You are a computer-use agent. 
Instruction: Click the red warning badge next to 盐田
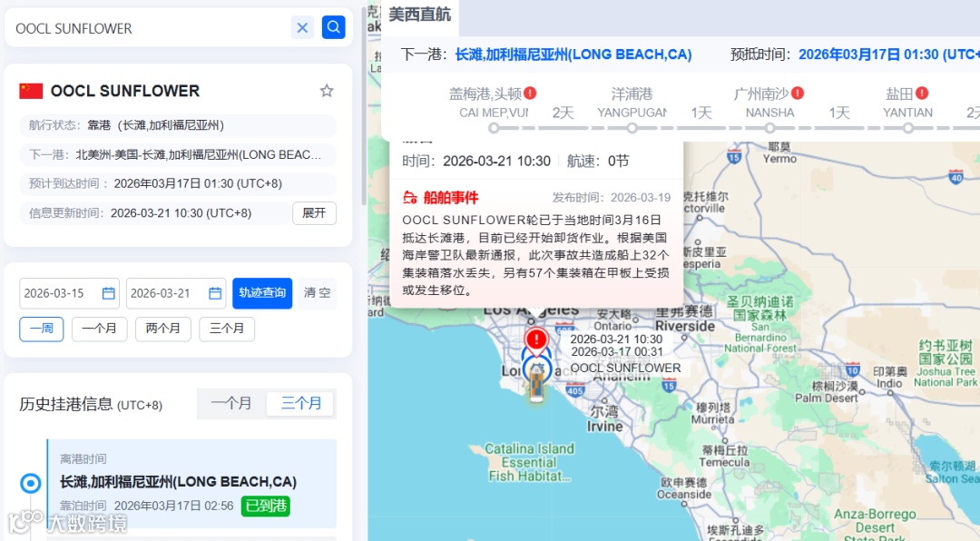(x=922, y=93)
